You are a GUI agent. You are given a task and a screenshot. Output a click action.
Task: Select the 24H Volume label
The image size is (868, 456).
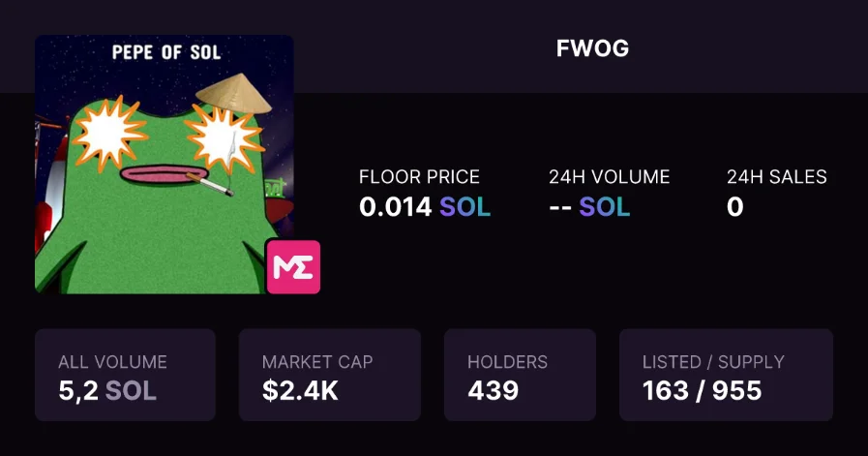pos(609,177)
